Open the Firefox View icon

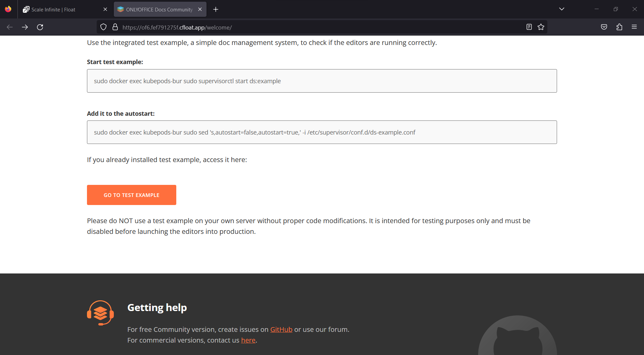8,9
